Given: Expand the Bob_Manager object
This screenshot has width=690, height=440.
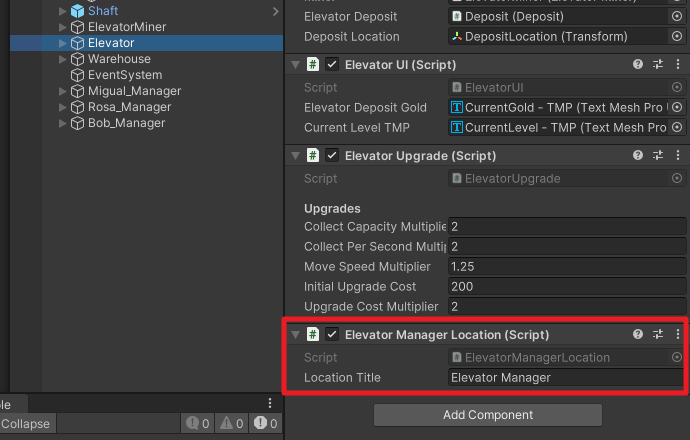Looking at the screenshot, I should click(x=62, y=123).
